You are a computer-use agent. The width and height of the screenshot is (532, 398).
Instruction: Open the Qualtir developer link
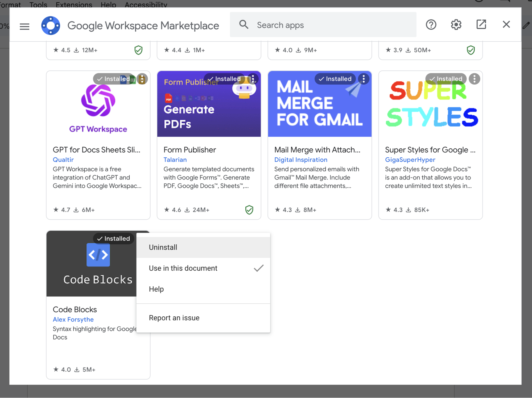pyautogui.click(x=63, y=160)
